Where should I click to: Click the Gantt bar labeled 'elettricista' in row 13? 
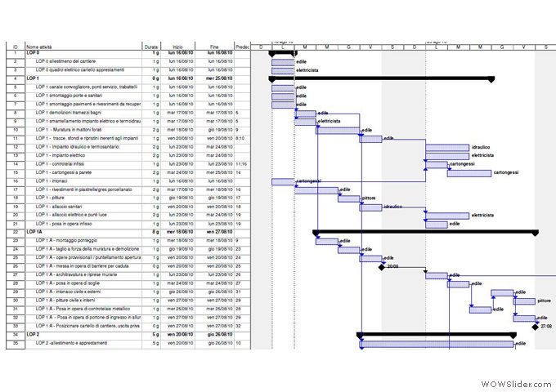pos(447,156)
